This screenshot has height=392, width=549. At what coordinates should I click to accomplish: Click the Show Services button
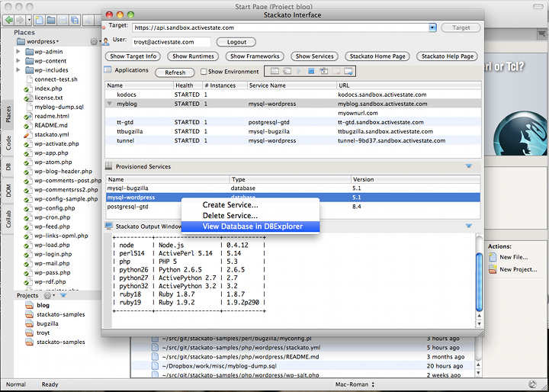[314, 56]
